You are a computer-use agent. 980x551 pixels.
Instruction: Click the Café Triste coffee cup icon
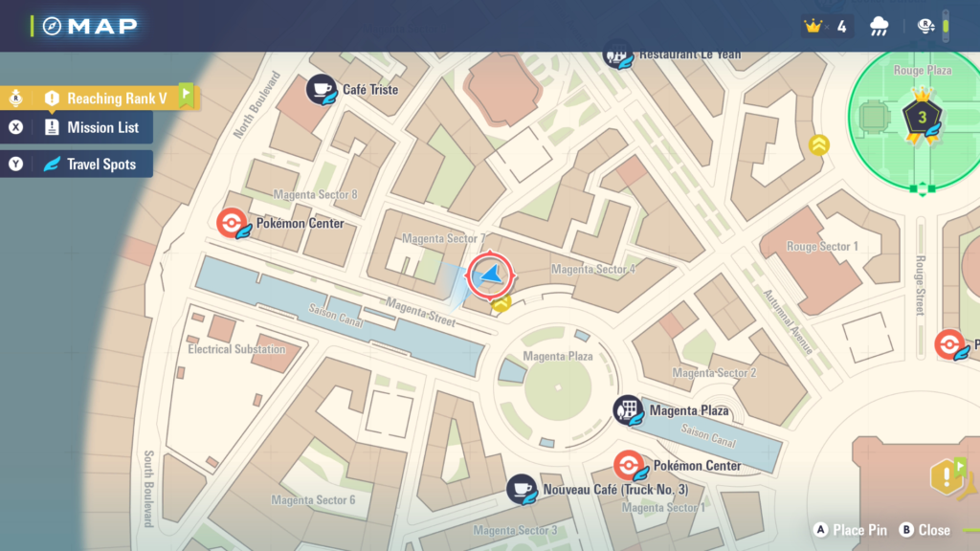[x=322, y=89]
